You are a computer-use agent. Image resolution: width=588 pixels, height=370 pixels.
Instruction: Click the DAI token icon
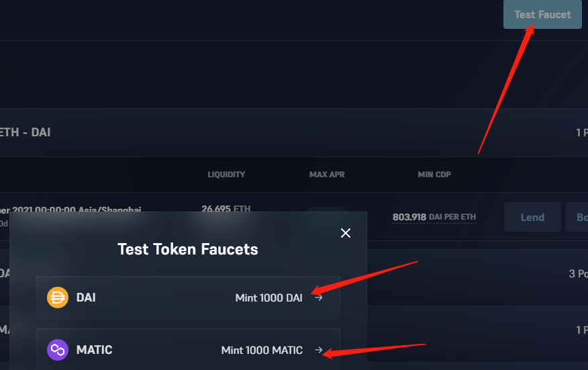click(58, 297)
